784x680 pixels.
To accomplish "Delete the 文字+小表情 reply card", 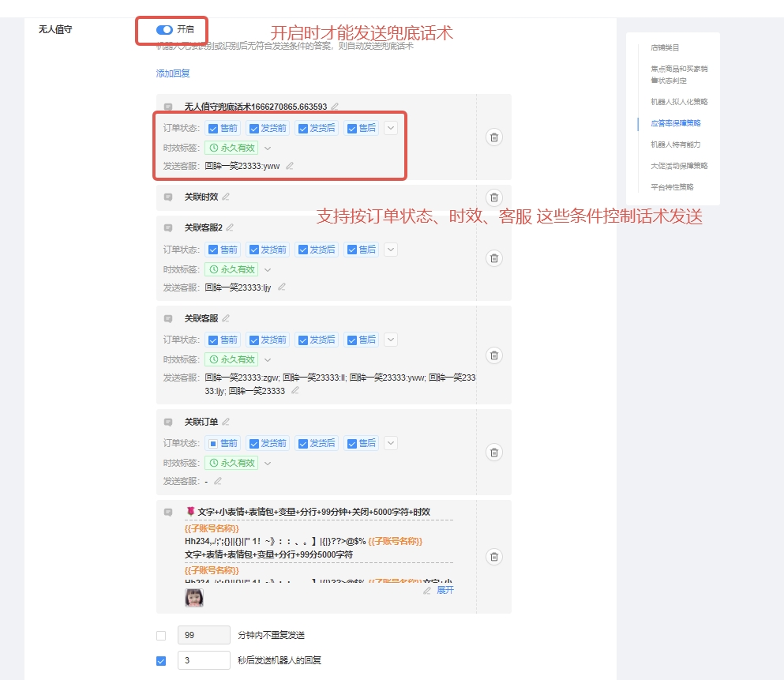I will [x=494, y=557].
